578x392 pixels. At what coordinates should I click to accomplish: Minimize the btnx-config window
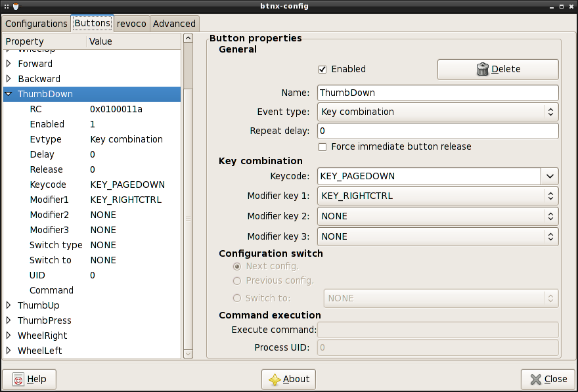[552, 7]
